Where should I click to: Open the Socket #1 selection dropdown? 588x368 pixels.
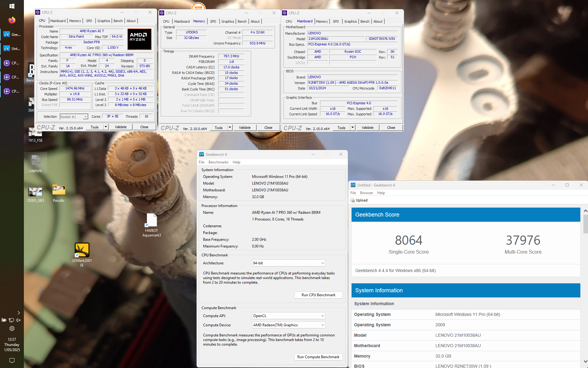coord(74,117)
